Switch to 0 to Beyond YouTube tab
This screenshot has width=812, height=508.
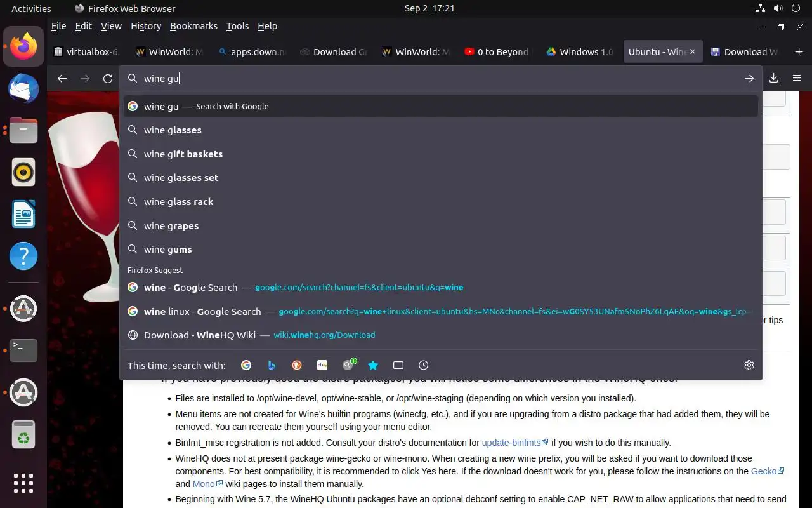click(498, 52)
